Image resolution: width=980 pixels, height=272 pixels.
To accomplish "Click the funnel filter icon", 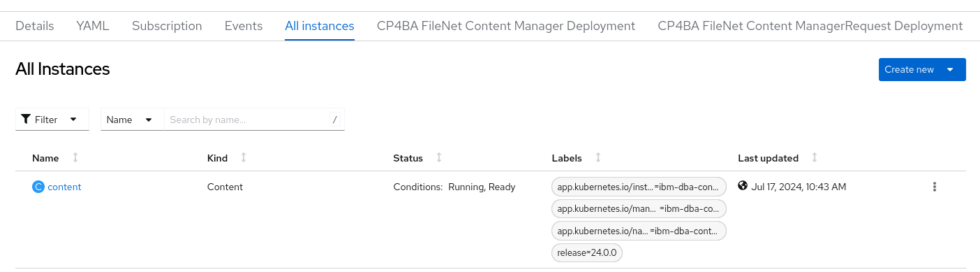I will [26, 120].
